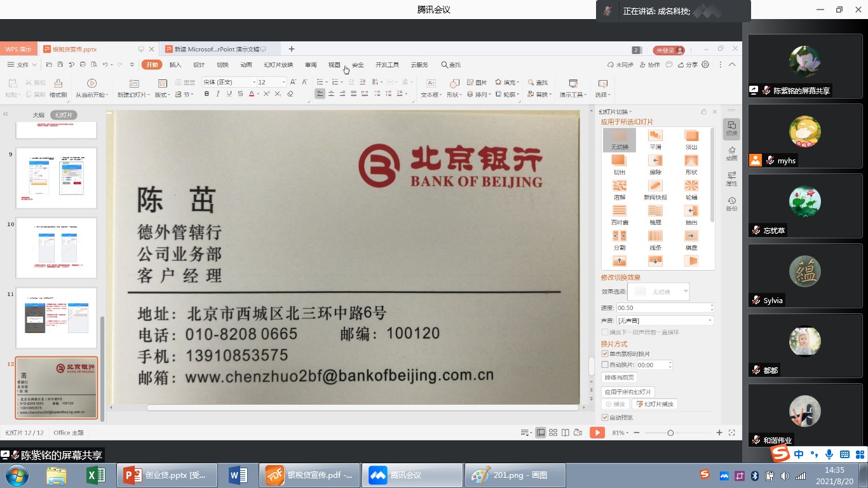
Task: Collapse the ribbon with the chevron
Action: [x=732, y=65]
